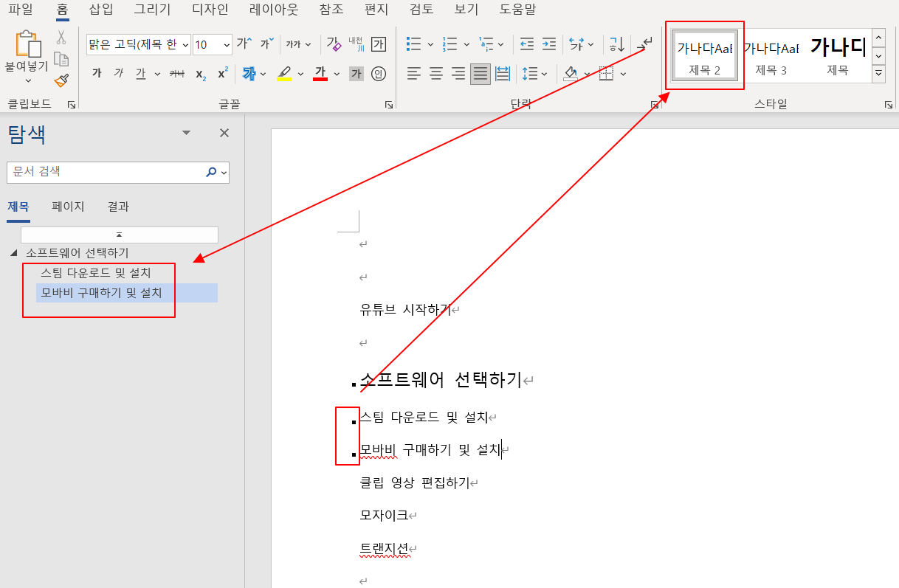This screenshot has width=899, height=588.
Task: Click the search magnifier in navigation pane
Action: [211, 172]
